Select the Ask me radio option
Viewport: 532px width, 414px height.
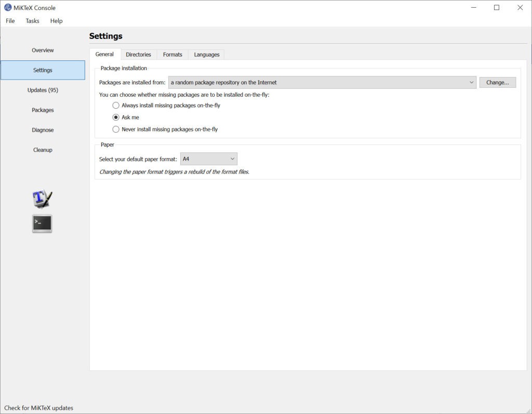tap(126, 117)
